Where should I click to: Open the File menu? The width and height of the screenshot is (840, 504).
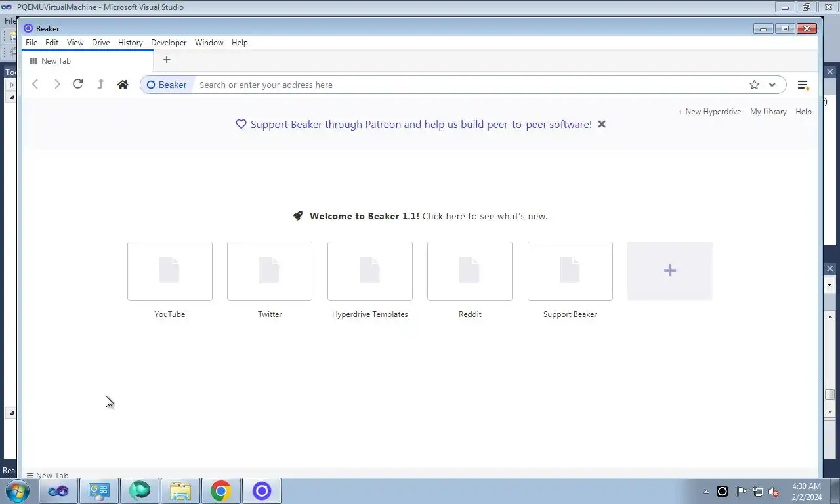point(31,43)
